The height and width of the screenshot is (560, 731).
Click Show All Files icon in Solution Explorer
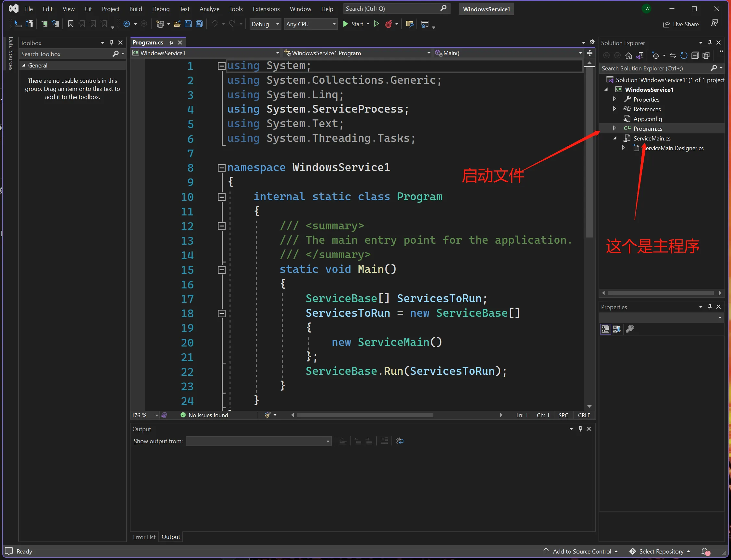point(706,56)
